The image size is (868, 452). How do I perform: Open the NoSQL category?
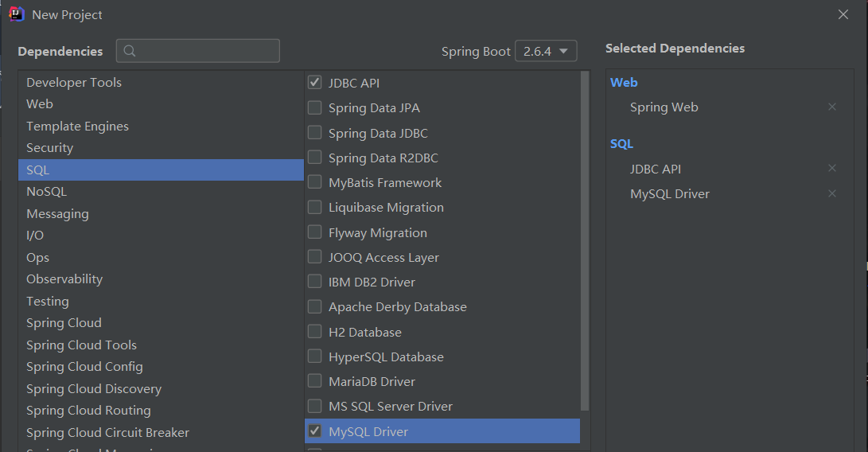click(161, 192)
